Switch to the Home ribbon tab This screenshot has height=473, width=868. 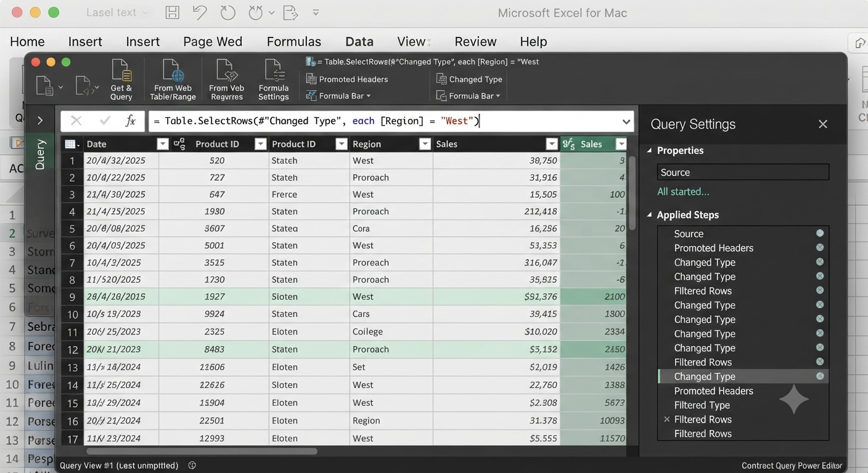pyautogui.click(x=27, y=41)
